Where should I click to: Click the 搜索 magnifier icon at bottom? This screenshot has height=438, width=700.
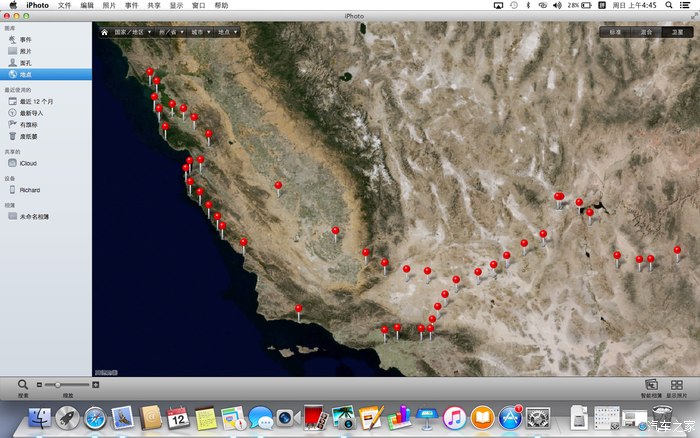pyautogui.click(x=22, y=385)
